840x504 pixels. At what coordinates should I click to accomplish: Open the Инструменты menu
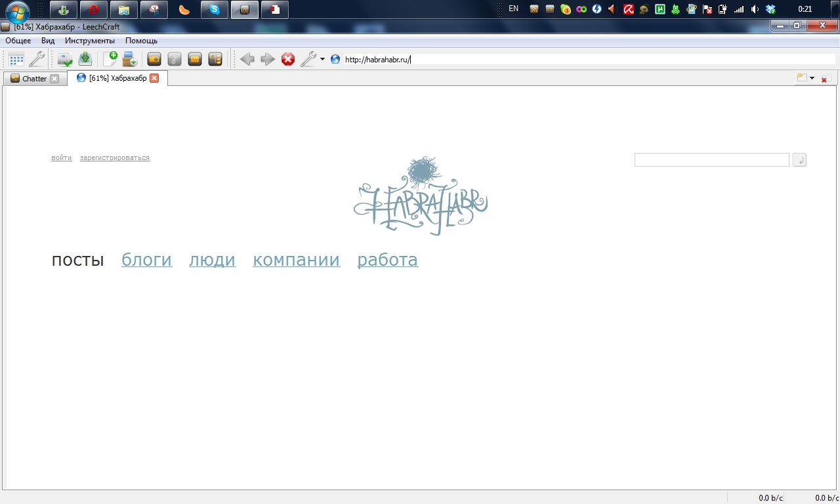(90, 41)
